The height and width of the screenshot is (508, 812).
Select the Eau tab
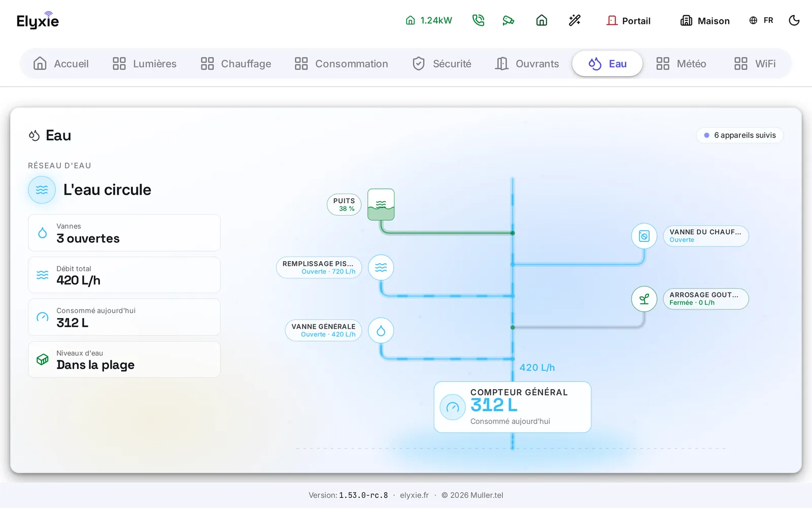pyautogui.click(x=607, y=63)
